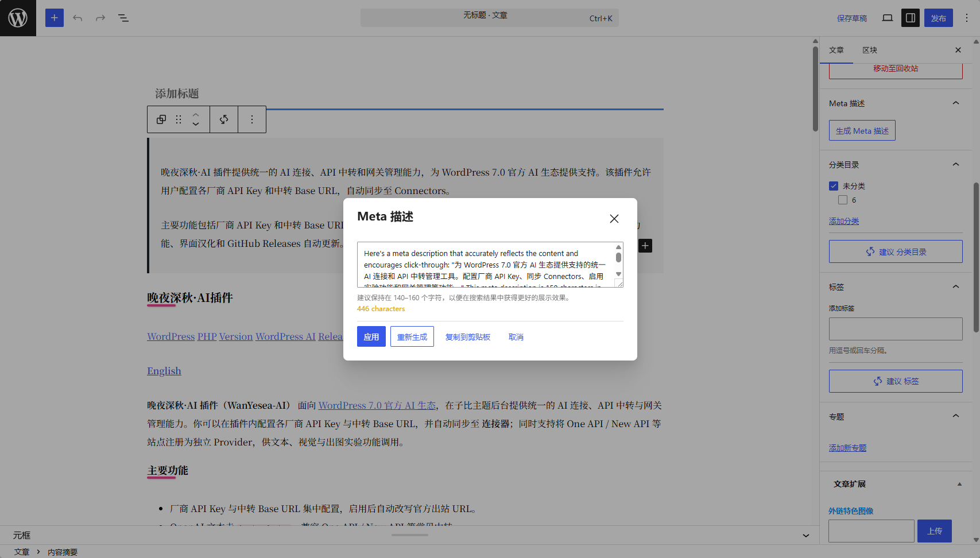
Task: Close the Meta 描述 dialog
Action: tap(614, 219)
